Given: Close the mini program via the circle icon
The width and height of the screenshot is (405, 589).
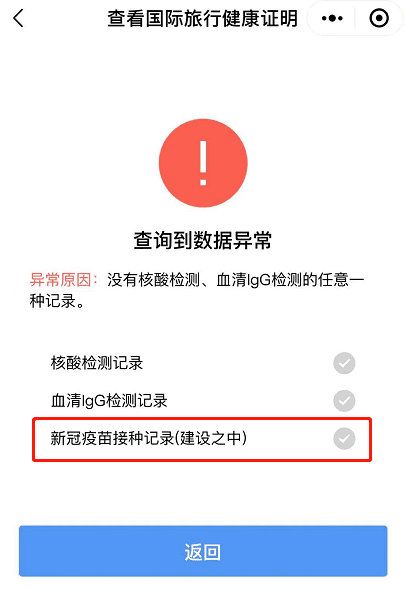Looking at the screenshot, I should [379, 18].
